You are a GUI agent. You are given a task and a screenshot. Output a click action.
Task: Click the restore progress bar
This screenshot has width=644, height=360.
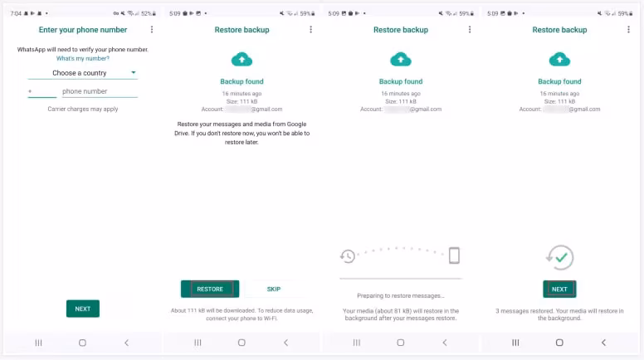point(401,279)
